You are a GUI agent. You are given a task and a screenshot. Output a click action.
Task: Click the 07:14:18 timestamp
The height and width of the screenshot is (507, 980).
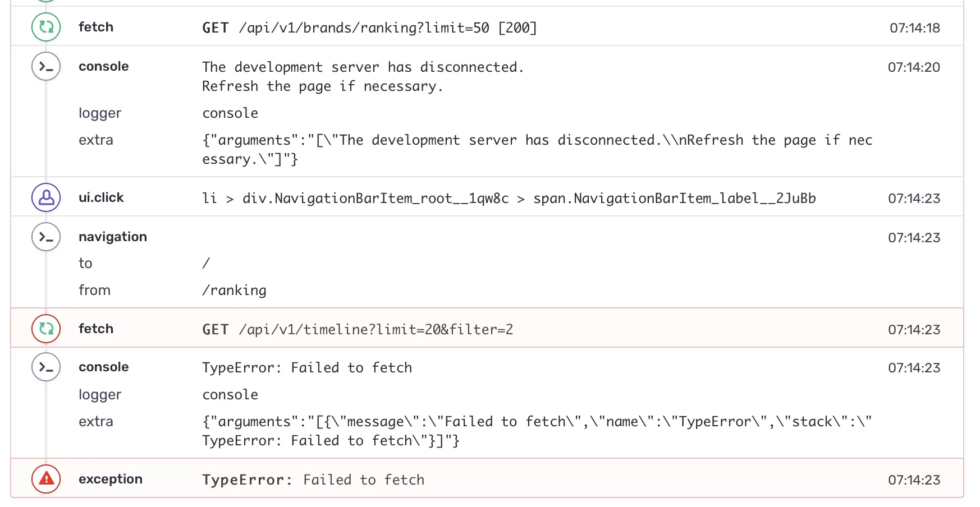(x=915, y=28)
